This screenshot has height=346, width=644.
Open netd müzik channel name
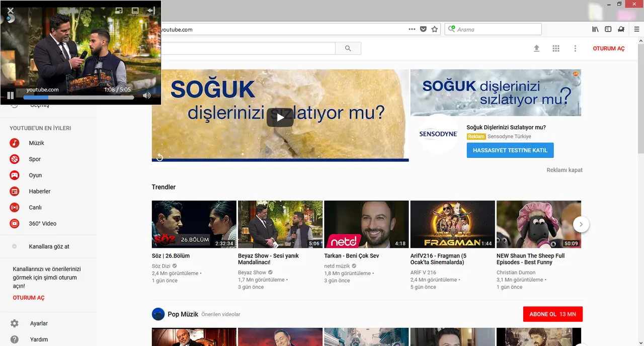click(337, 266)
